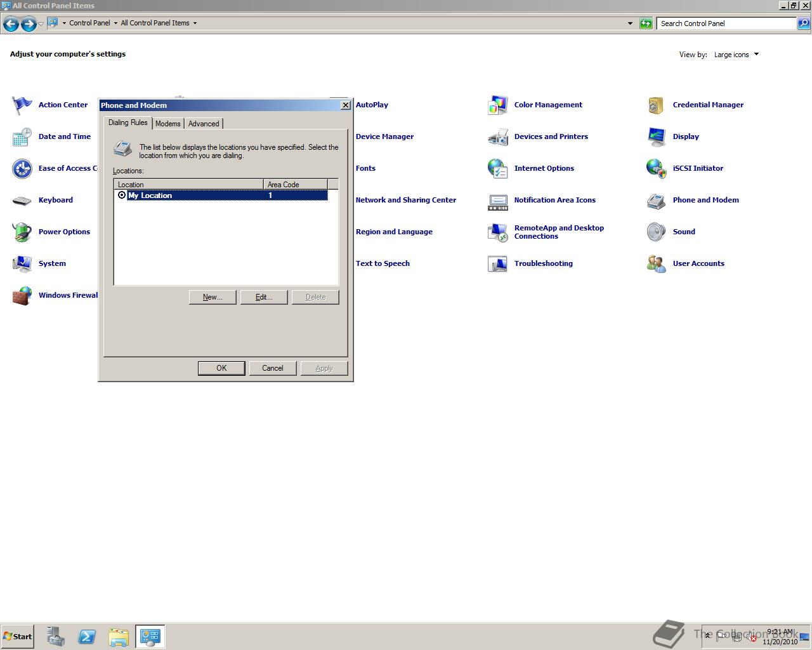Click the search magnifier icon
This screenshot has height=650, width=812.
(804, 23)
